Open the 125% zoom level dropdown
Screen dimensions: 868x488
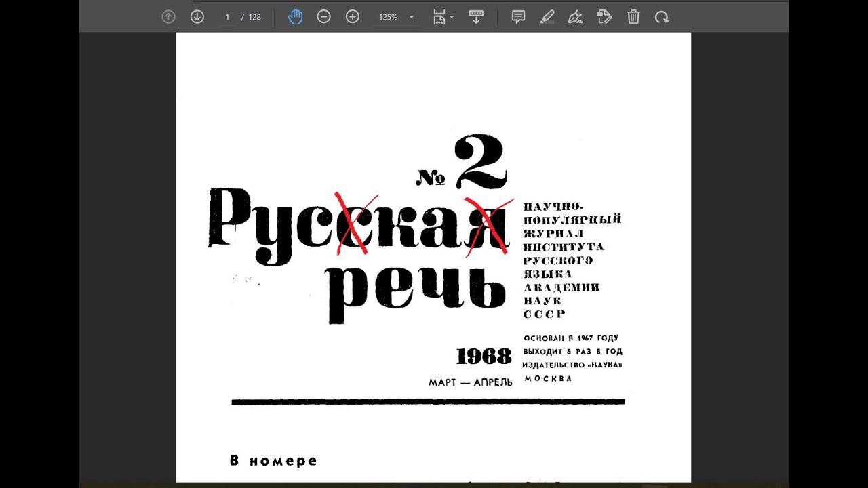(396, 17)
